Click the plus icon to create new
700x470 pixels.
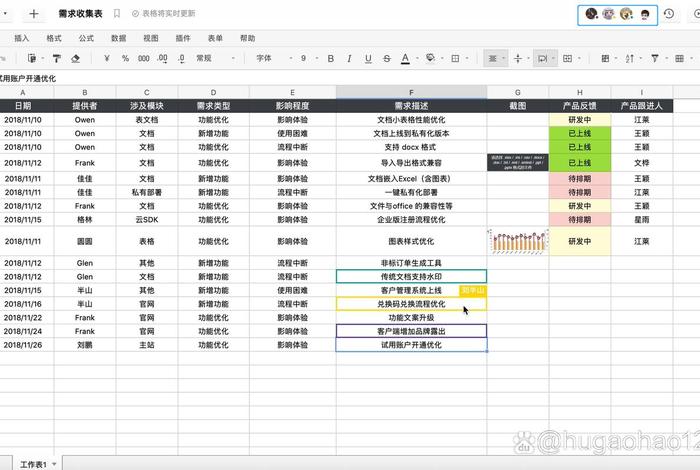pos(33,14)
